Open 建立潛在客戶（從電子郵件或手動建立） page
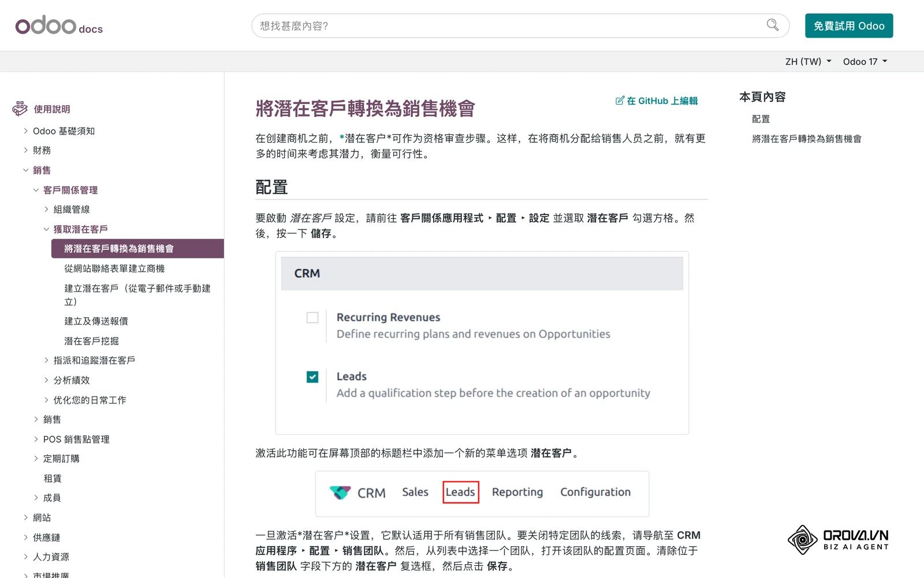Image resolution: width=924 pixels, height=578 pixels. (137, 295)
